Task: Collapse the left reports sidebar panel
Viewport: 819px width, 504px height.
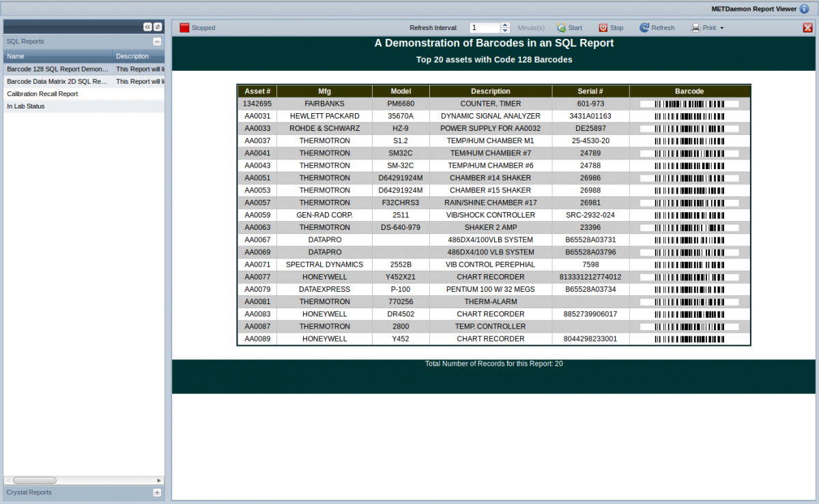Action: click(147, 27)
